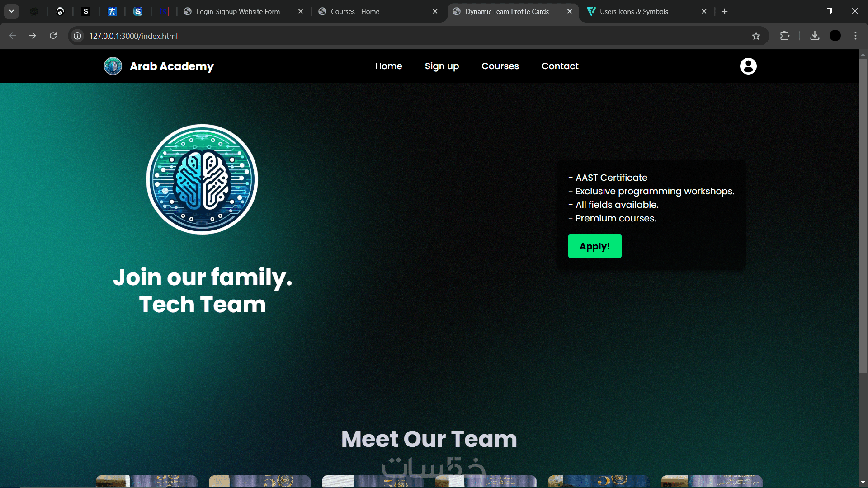
Task: Open the Chrome three-dot menu
Action: pyautogui.click(x=855, y=36)
